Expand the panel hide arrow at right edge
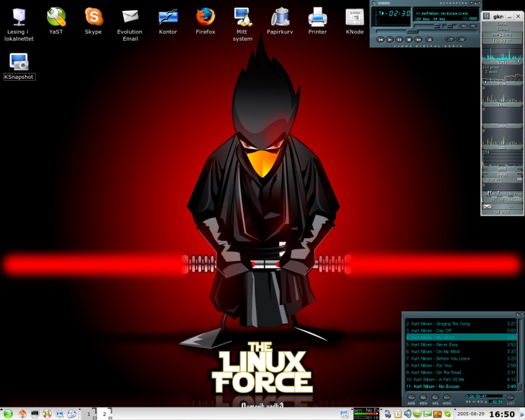525x420 pixels. pyautogui.click(x=522, y=414)
